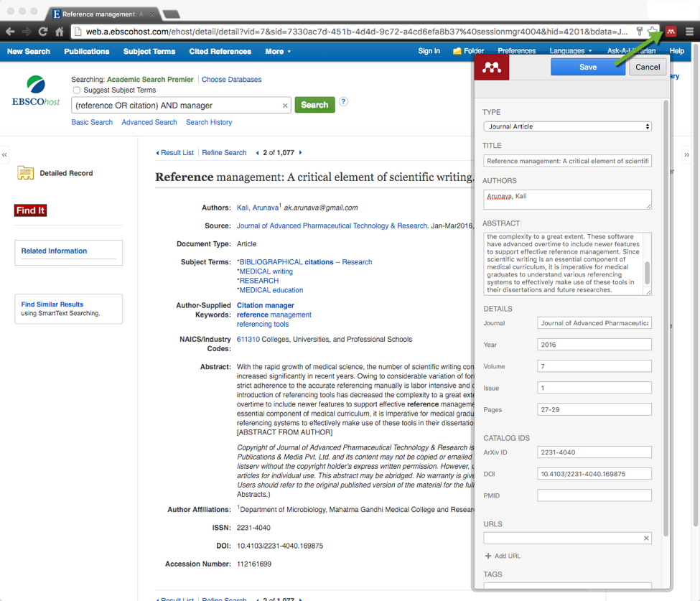The width and height of the screenshot is (700, 601).
Task: Click Find Similar Results
Action: (52, 304)
